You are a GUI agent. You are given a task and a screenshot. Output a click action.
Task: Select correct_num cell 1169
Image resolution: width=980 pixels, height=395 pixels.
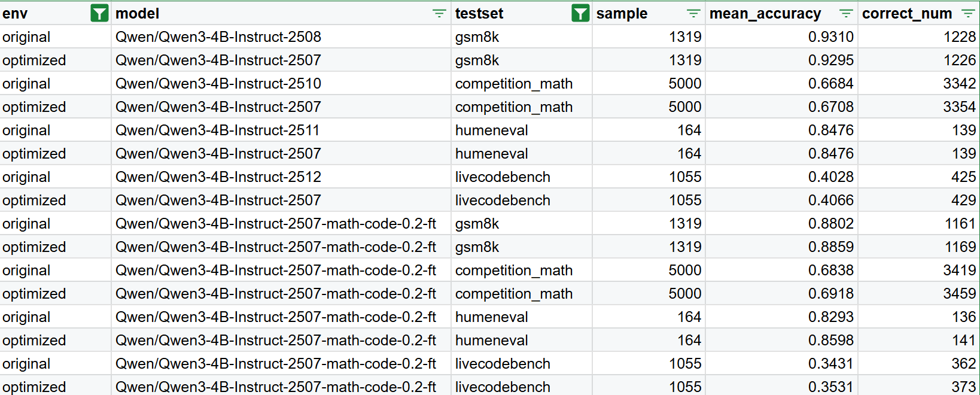click(919, 247)
